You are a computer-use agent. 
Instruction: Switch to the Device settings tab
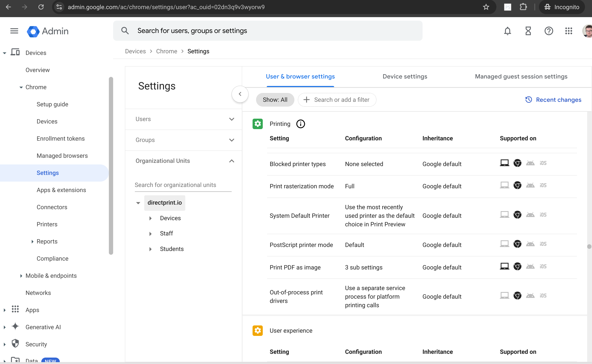coord(405,77)
